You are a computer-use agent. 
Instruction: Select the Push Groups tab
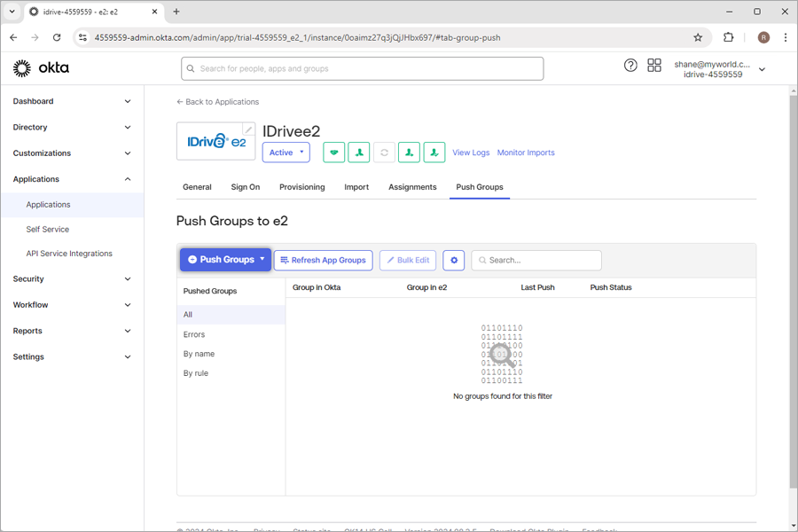(480, 187)
